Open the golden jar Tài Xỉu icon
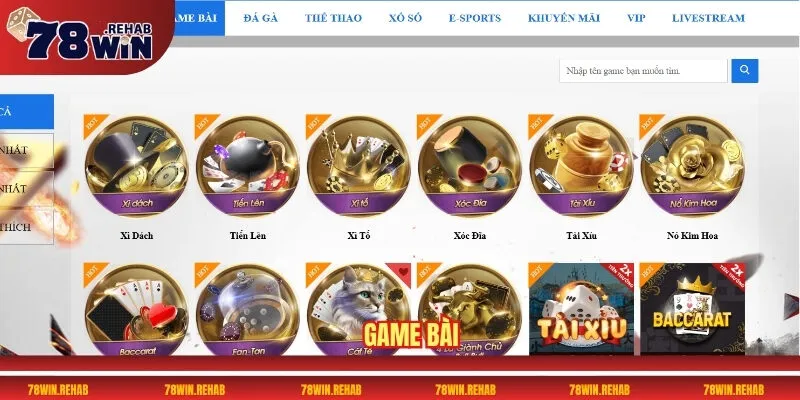This screenshot has height=400, width=800. pos(581,167)
